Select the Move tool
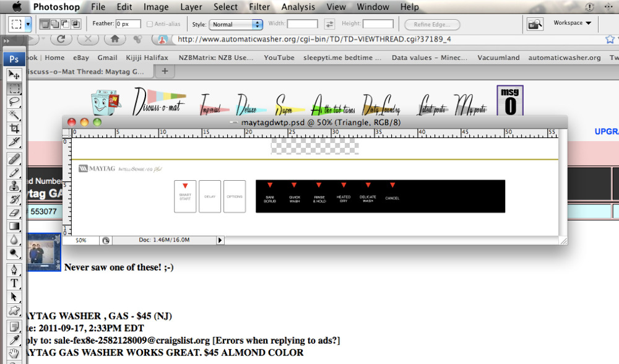The height and width of the screenshot is (364, 619). click(x=14, y=75)
